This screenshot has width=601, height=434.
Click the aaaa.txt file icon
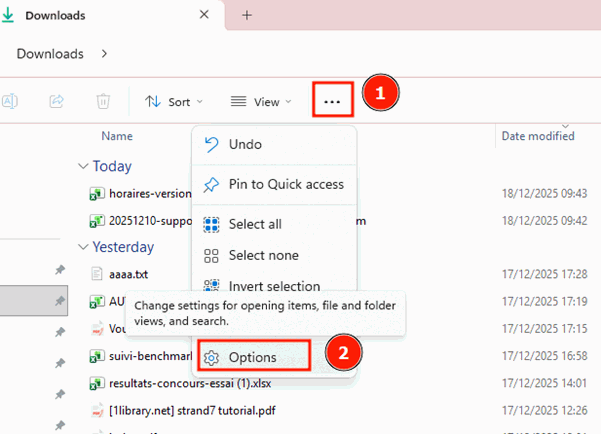click(x=97, y=273)
